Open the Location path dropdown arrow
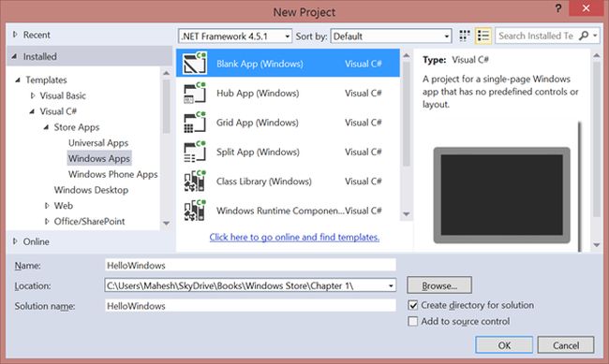The height and width of the screenshot is (364, 609). point(391,286)
